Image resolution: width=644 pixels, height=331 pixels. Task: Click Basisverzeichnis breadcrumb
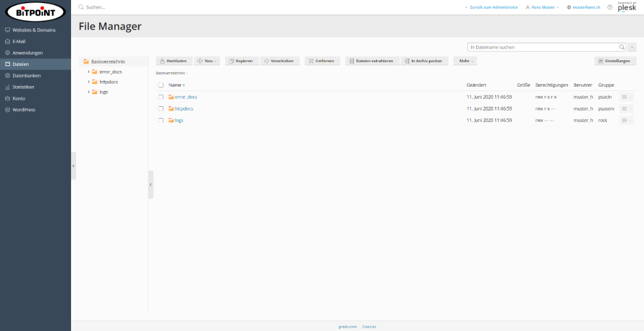point(170,73)
